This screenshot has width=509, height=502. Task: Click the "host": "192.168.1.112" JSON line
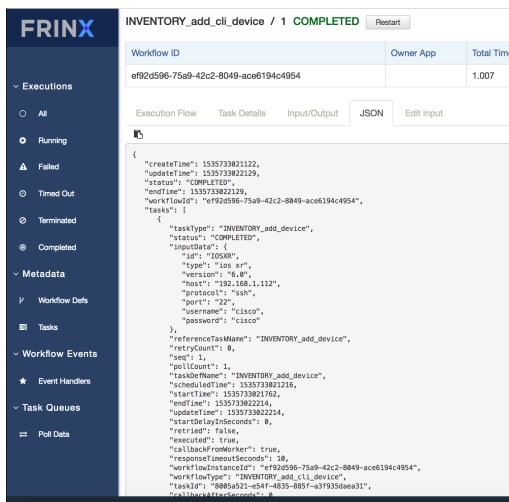[231, 284]
